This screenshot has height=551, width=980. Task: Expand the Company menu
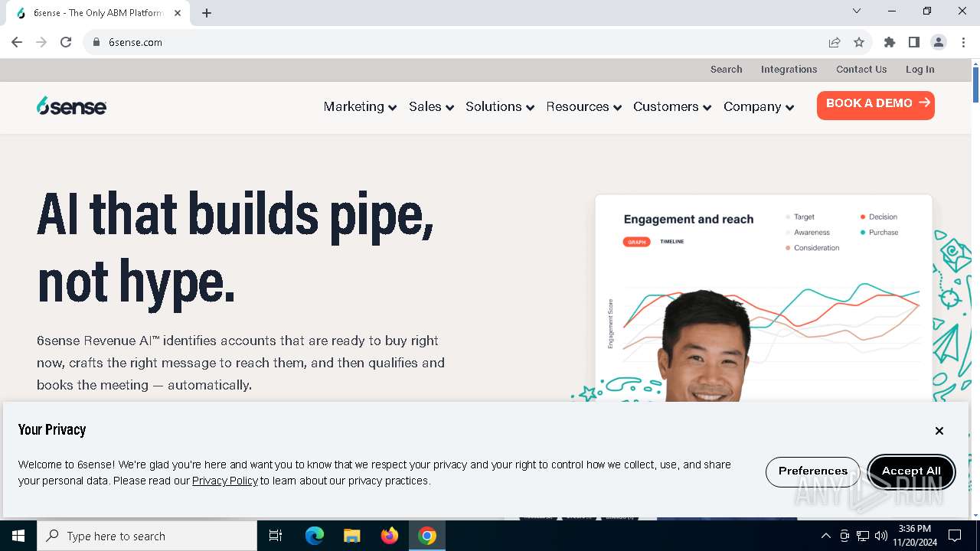coord(759,106)
